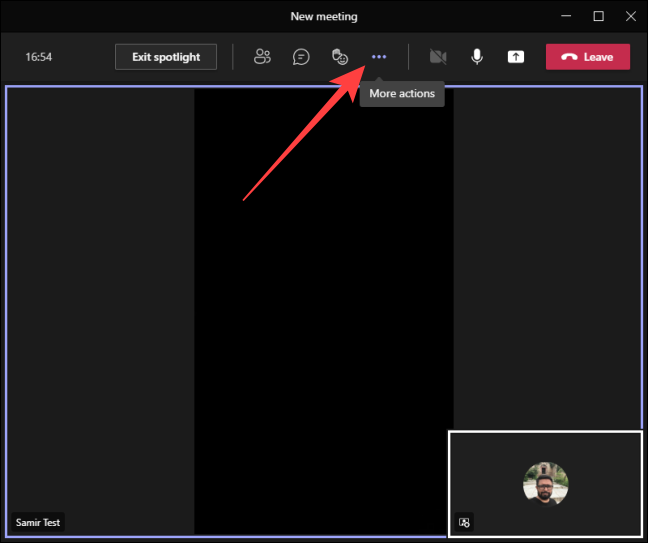Click the self-view preview thumbnail
The height and width of the screenshot is (543, 648).
pyautogui.click(x=545, y=484)
